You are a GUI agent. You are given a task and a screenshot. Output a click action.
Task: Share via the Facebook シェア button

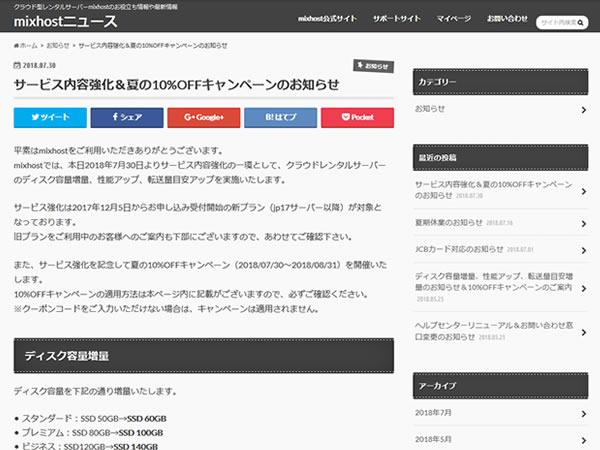coord(127,117)
